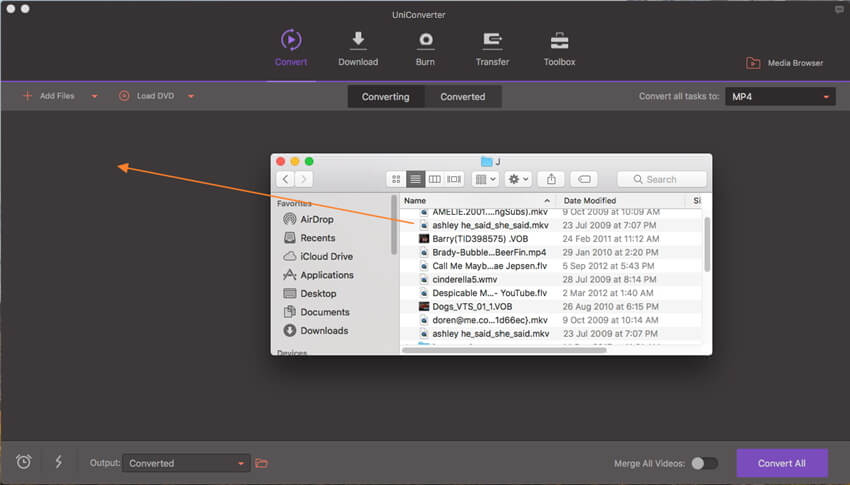The height and width of the screenshot is (485, 850).
Task: Open the Convert section
Action: 291,48
